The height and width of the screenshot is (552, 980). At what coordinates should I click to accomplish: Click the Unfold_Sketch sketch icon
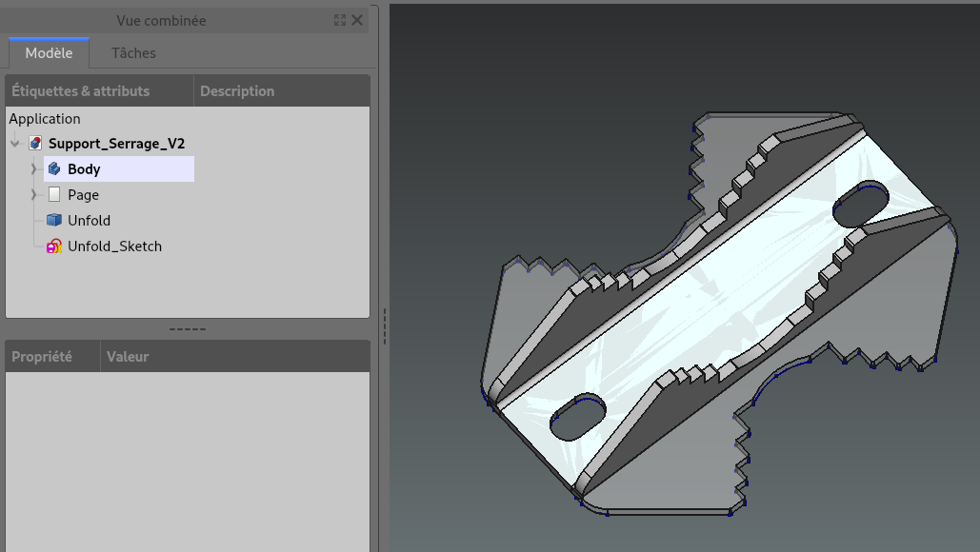click(x=54, y=246)
